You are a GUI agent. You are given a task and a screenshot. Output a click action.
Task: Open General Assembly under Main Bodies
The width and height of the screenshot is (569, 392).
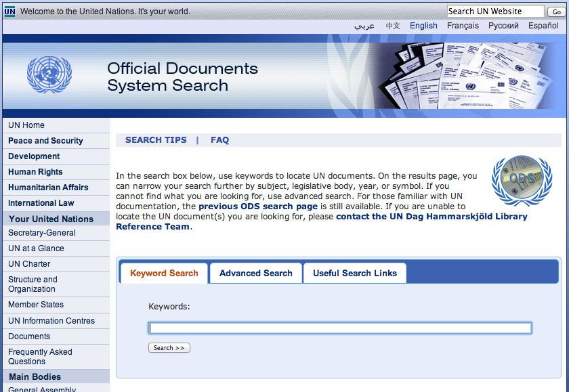pos(42,389)
